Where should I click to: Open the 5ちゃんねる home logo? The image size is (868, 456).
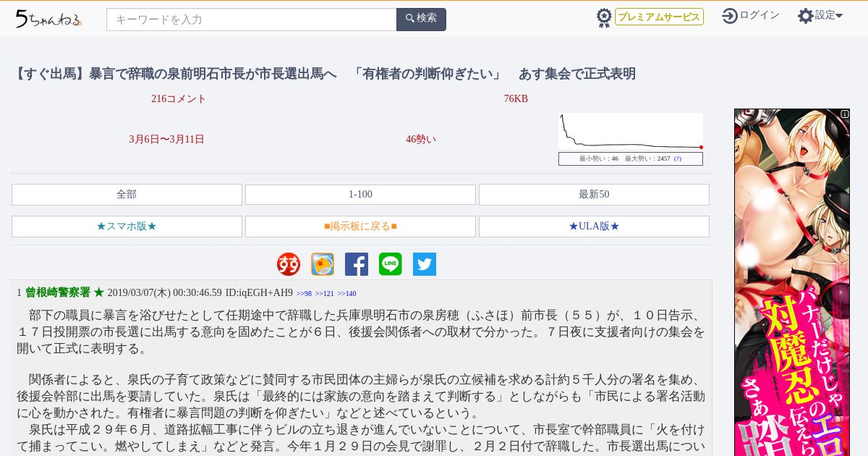48,19
